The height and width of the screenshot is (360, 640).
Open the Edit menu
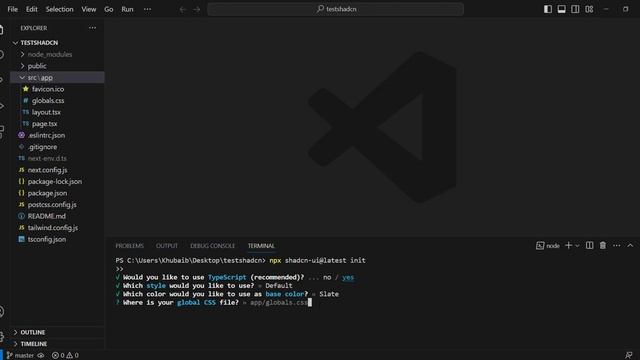[x=31, y=9]
